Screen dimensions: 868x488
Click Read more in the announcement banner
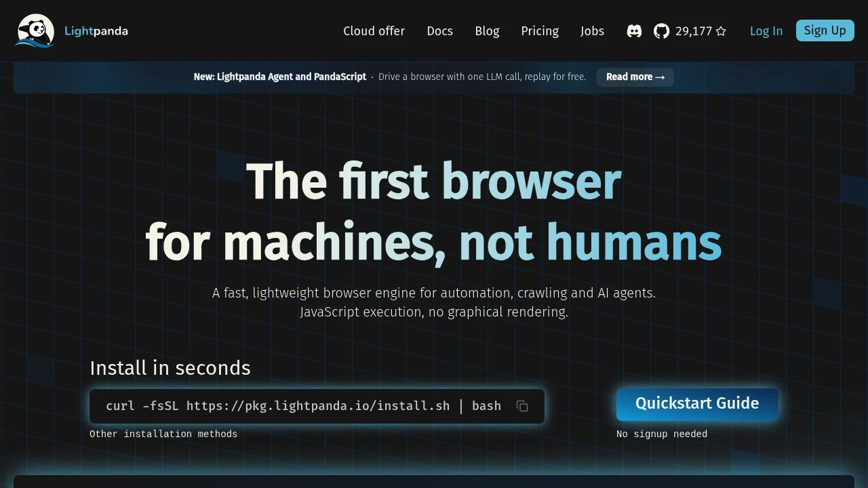[635, 77]
